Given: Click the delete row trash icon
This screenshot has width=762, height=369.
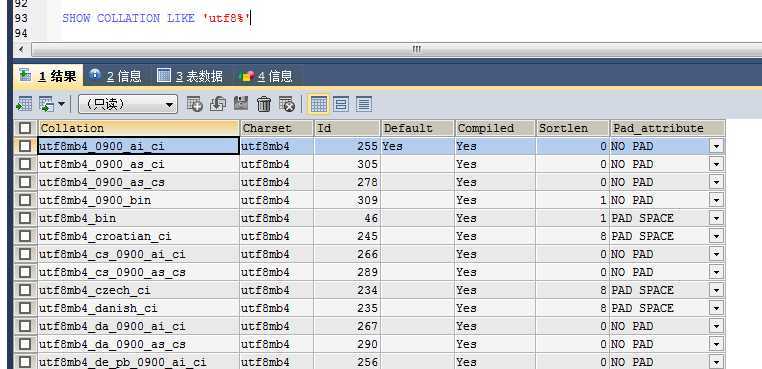Looking at the screenshot, I should click(263, 104).
